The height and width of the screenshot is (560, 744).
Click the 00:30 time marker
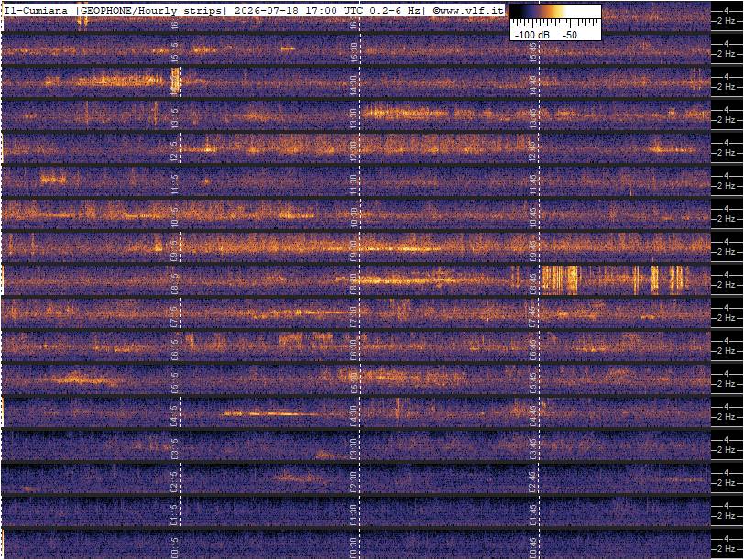click(x=354, y=548)
